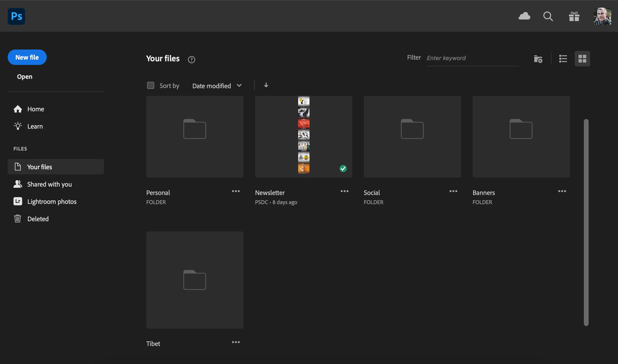Image resolution: width=618 pixels, height=364 pixels.
Task: Switch to grid view icon
Action: [582, 59]
